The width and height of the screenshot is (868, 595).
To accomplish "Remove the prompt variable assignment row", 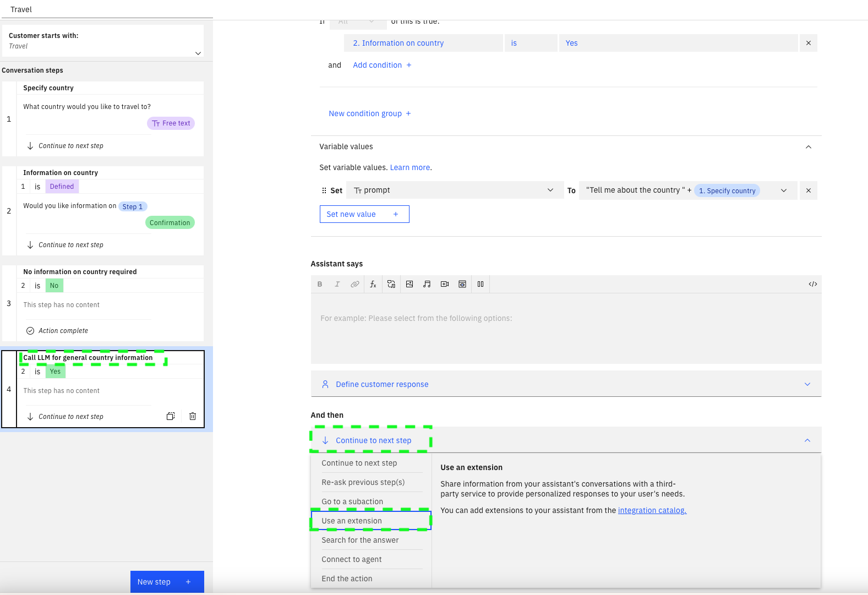I will (809, 190).
